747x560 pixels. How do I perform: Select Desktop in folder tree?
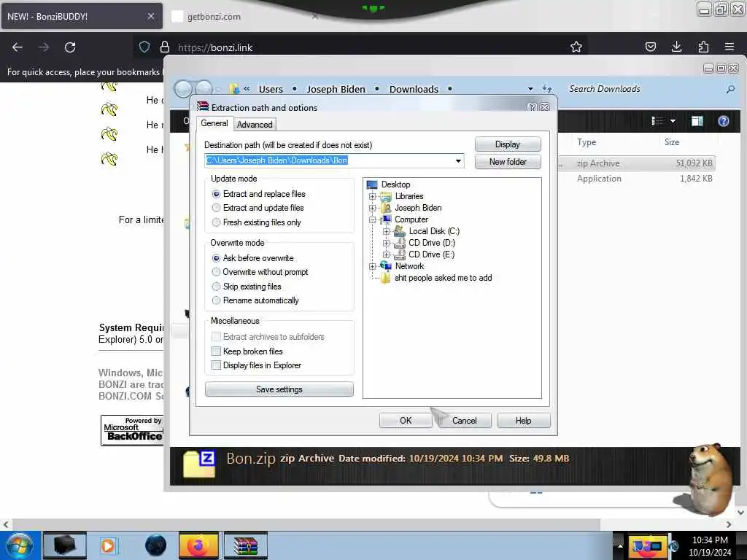pos(395,184)
